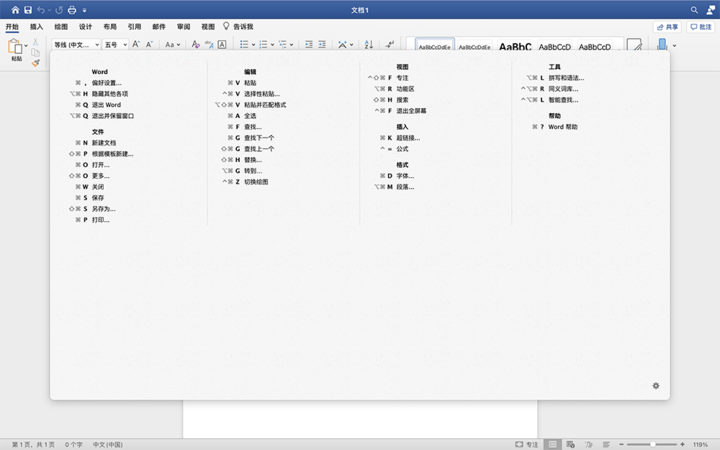Adjust the zoom slider in status bar
This screenshot has width=720, height=450.
click(652, 444)
